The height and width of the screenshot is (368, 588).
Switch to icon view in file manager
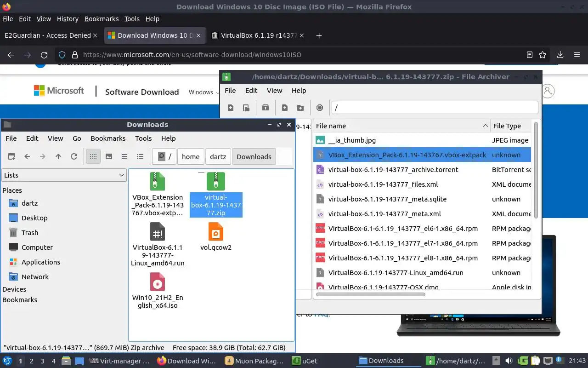(93, 156)
